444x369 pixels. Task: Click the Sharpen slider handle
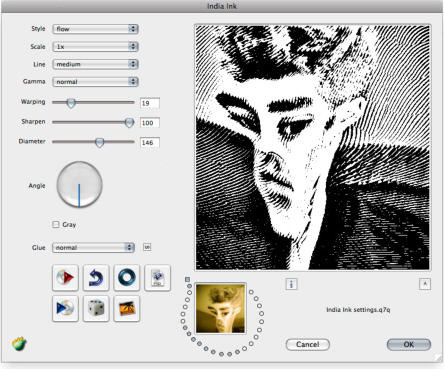129,123
